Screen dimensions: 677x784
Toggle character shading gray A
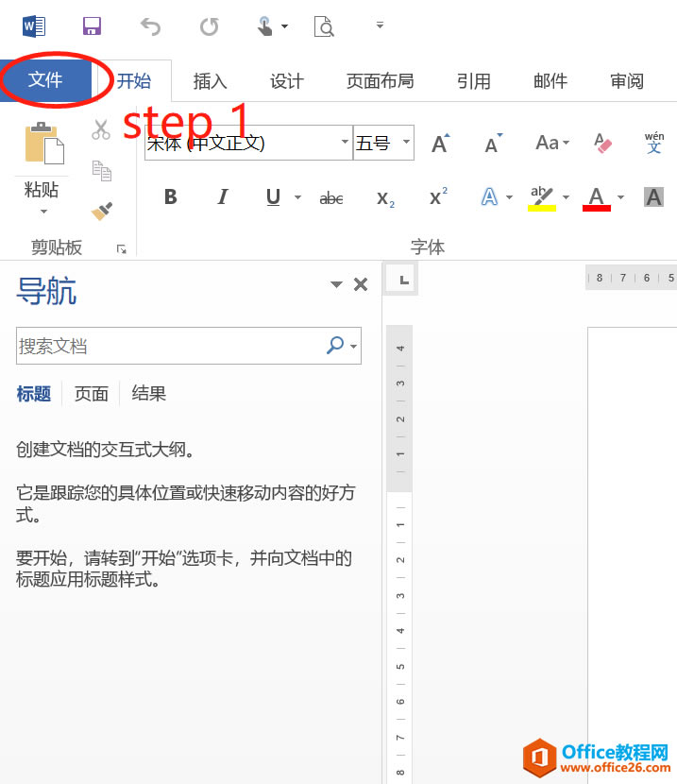[653, 197]
